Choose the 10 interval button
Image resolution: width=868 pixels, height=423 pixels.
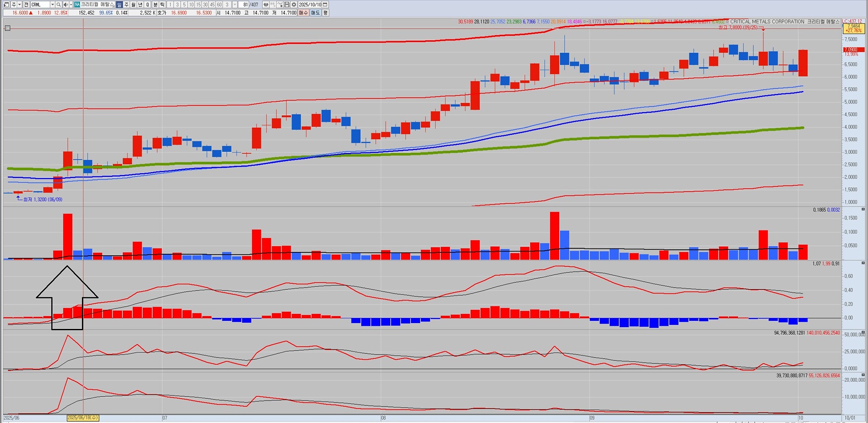192,5
